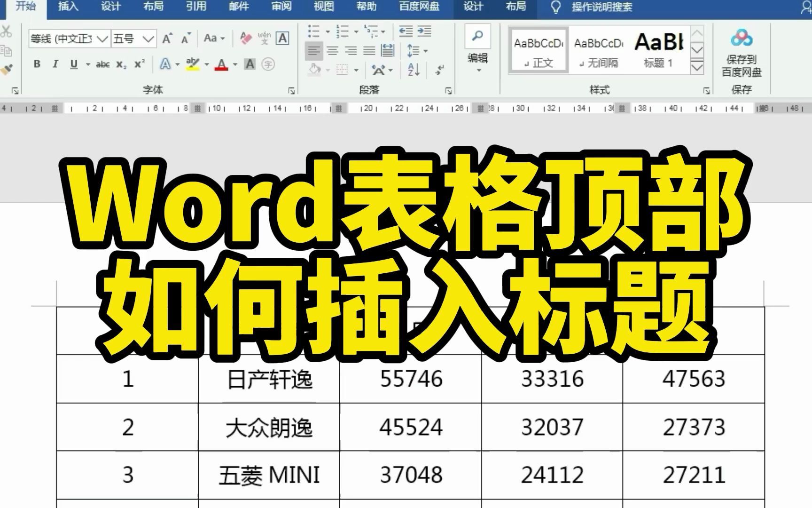Image resolution: width=812 pixels, height=508 pixels.
Task: Apply character shading (gray A icon)
Action: pos(250,64)
